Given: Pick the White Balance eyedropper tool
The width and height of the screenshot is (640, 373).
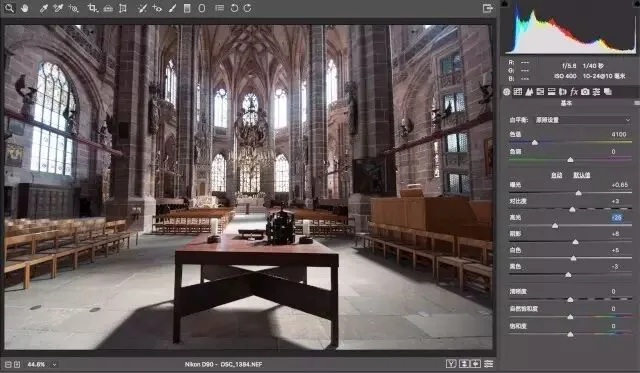Looking at the screenshot, I should [43, 8].
